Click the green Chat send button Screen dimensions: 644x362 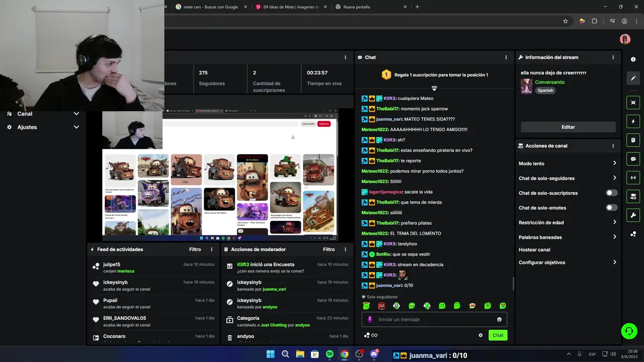498,335
